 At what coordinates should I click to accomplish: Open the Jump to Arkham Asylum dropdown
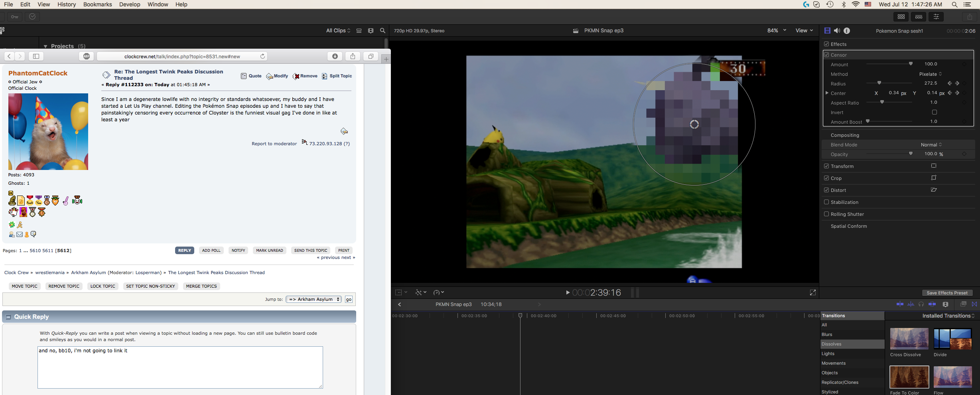pyautogui.click(x=314, y=299)
